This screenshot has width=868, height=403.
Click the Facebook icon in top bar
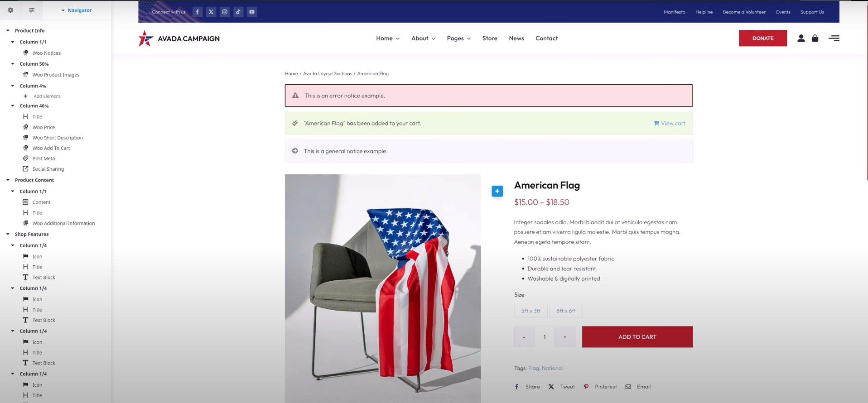(198, 12)
